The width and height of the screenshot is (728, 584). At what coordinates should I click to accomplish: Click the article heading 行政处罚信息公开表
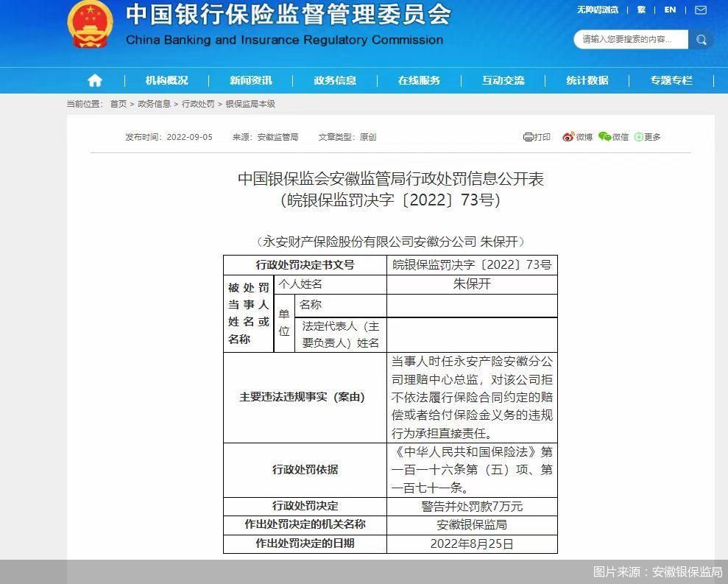click(390, 179)
